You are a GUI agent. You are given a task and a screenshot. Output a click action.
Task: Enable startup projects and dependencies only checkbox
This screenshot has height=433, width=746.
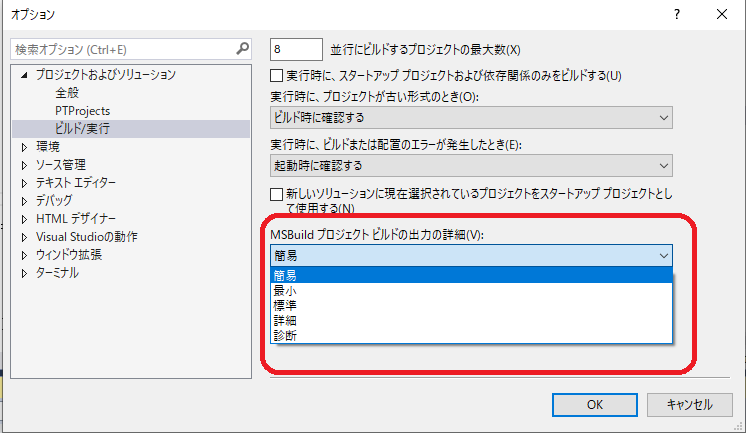click(x=278, y=76)
